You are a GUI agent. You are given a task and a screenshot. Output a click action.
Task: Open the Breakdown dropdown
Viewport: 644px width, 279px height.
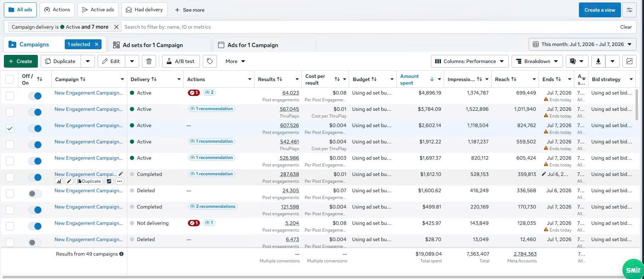(x=537, y=61)
